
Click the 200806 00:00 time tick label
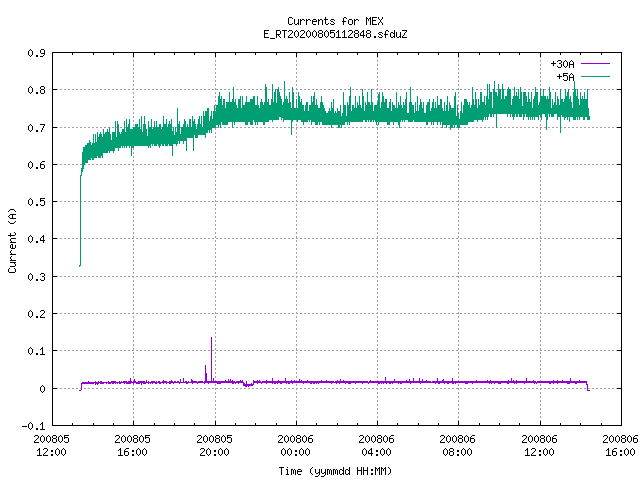(296, 445)
